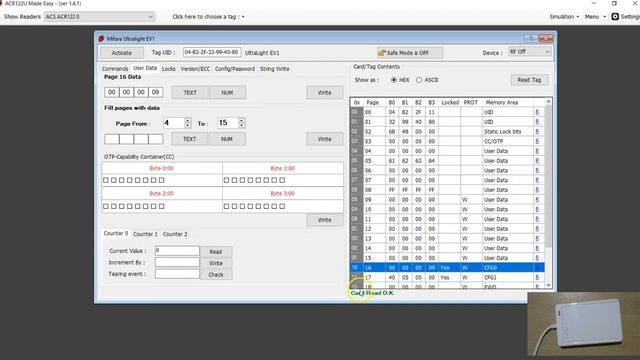Click the table scrollbar up arrow
This screenshot has height=360, width=640.
coord(549,101)
